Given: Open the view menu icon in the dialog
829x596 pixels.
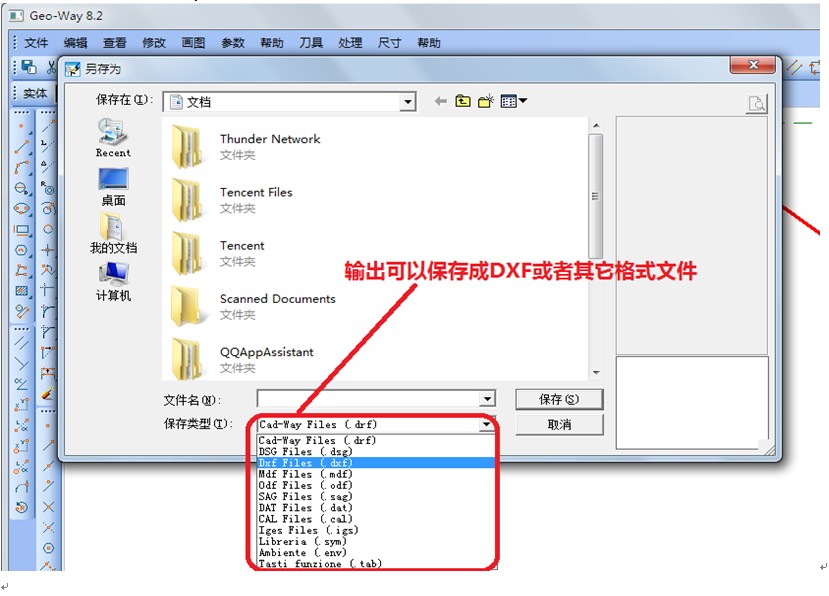Looking at the screenshot, I should 513,101.
